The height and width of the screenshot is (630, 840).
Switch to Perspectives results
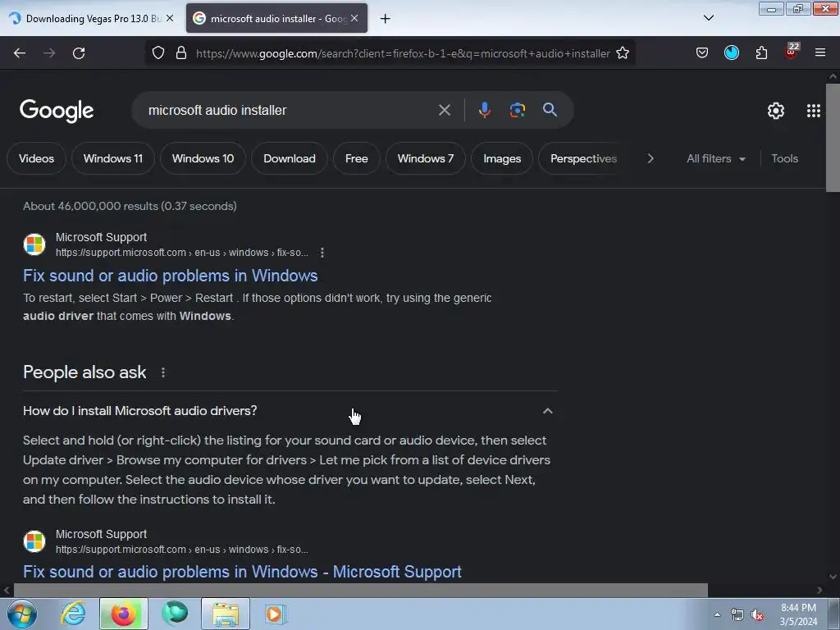pyautogui.click(x=583, y=158)
